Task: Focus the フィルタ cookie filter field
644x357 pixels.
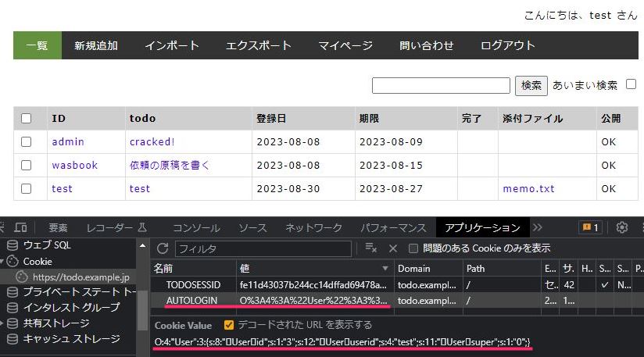Action: coord(263,248)
